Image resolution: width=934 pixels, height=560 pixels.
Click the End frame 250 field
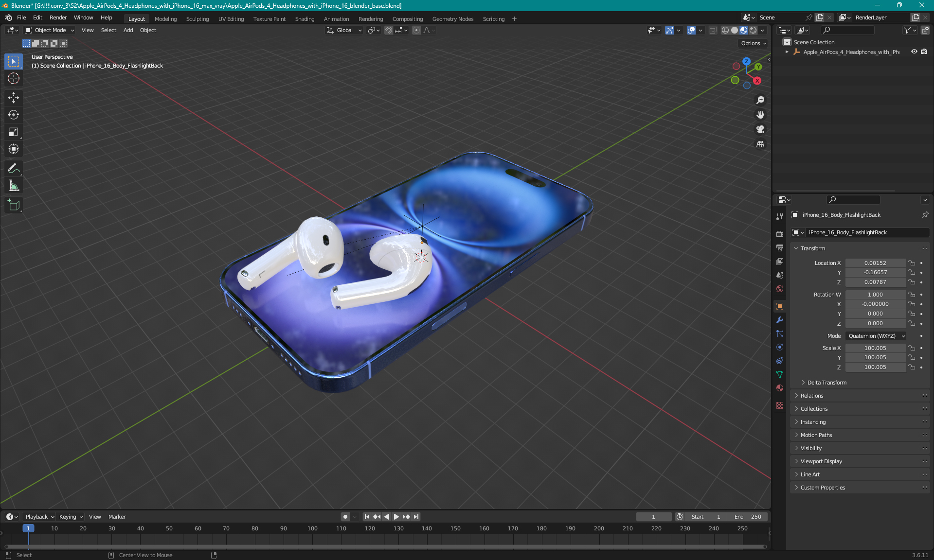tap(748, 517)
